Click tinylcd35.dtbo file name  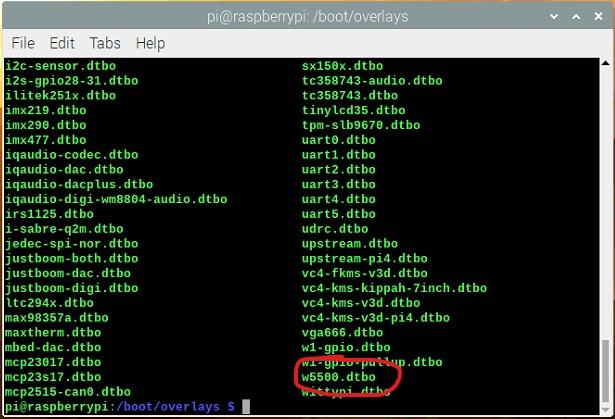353,110
